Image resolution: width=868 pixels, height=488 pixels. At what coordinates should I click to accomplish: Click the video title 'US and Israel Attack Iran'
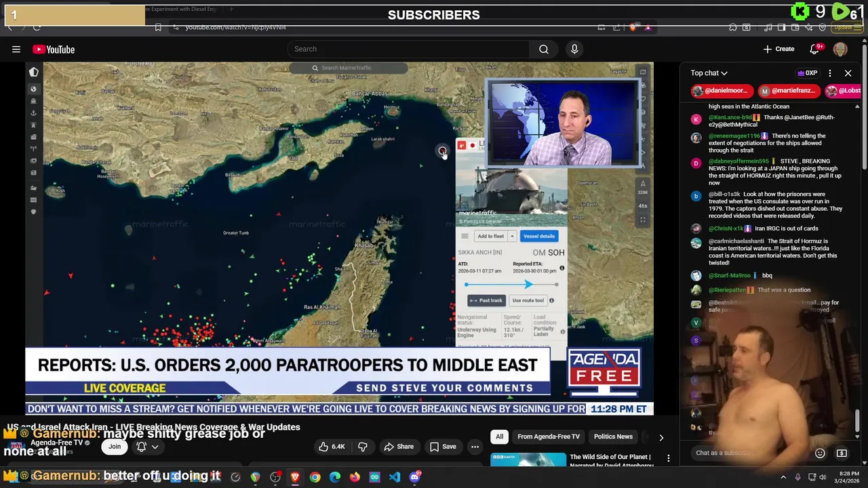[x=153, y=427]
